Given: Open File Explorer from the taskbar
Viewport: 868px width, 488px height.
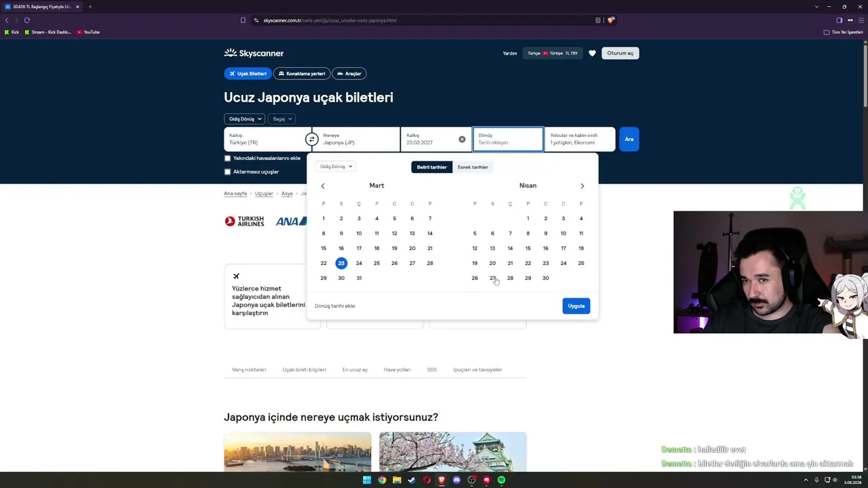Looking at the screenshot, I should [397, 480].
